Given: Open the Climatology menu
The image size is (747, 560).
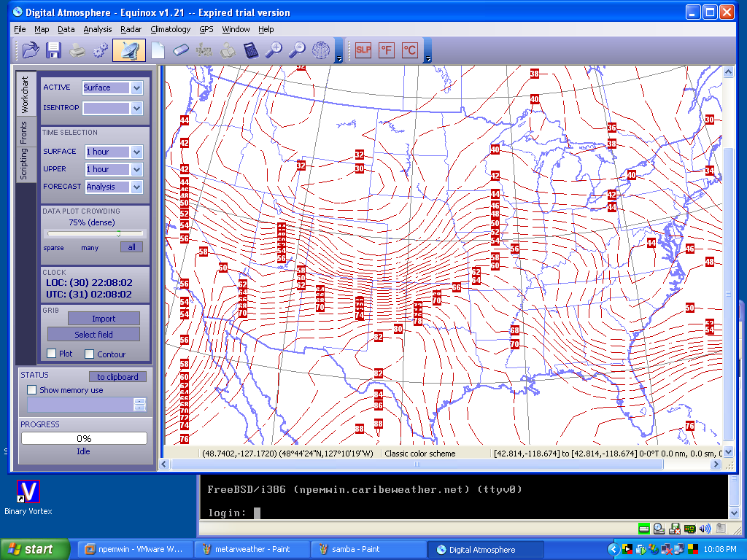Looking at the screenshot, I should [x=170, y=29].
